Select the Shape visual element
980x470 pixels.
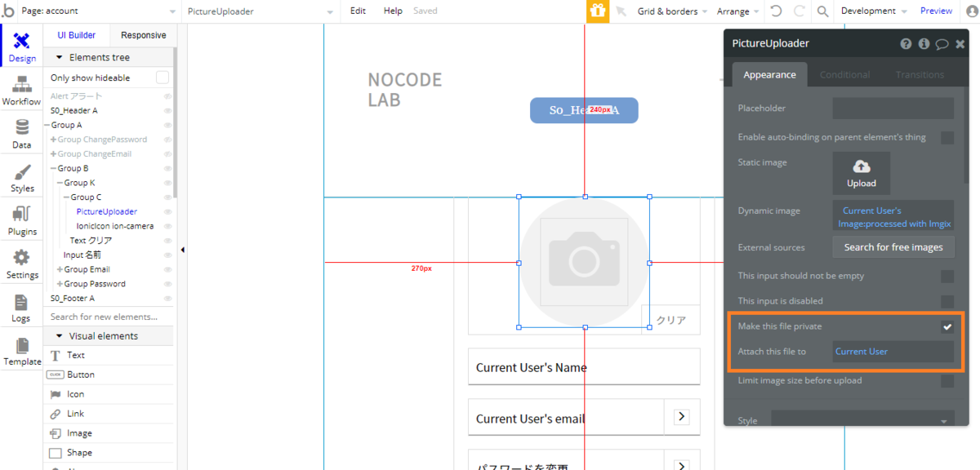(79, 453)
